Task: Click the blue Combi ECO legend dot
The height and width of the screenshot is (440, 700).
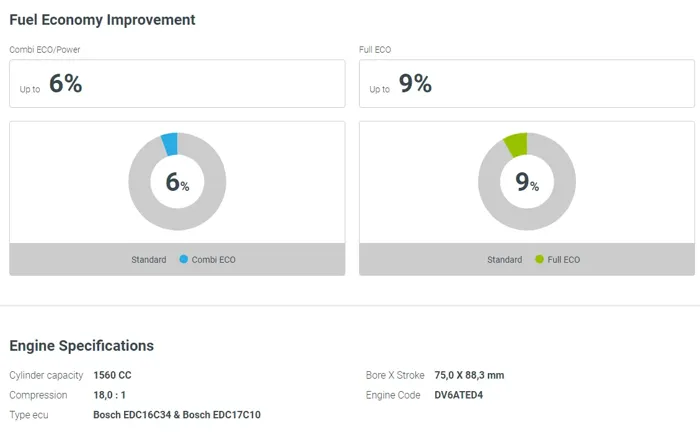Action: [184, 260]
